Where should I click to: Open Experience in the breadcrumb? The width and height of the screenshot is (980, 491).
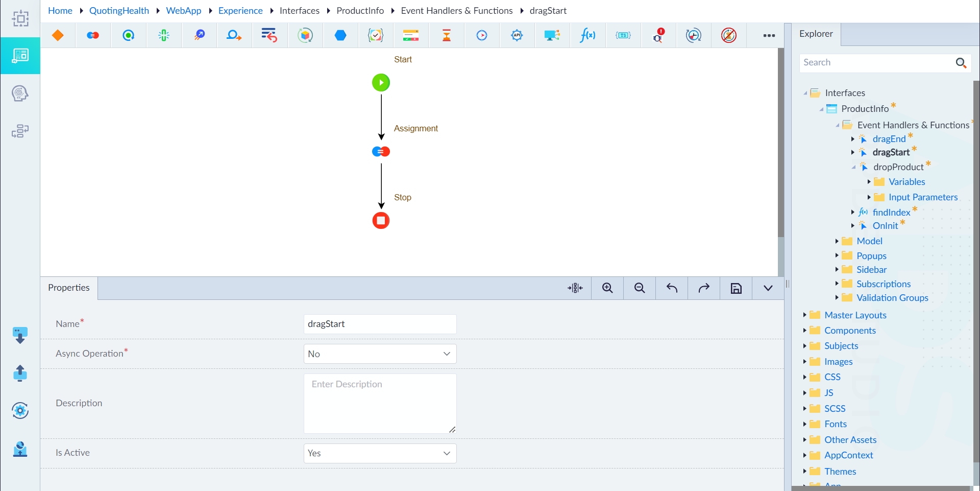(x=240, y=11)
